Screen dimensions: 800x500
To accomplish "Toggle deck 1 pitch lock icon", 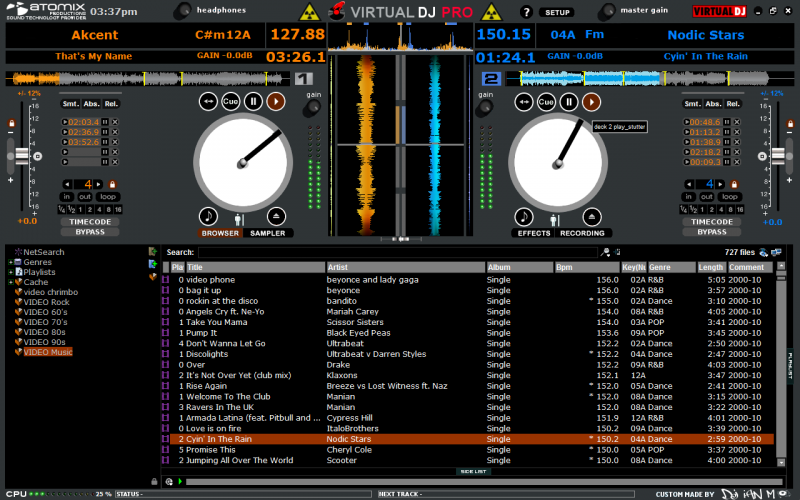I will pos(11,123).
